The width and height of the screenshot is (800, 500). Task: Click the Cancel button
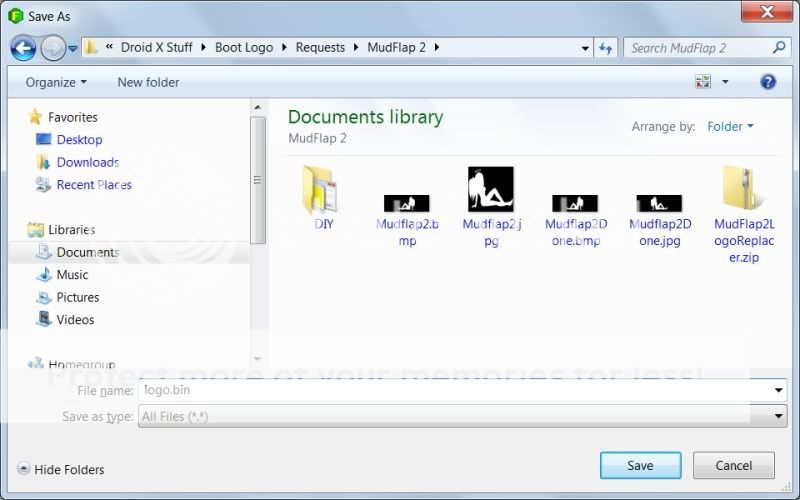coord(734,465)
